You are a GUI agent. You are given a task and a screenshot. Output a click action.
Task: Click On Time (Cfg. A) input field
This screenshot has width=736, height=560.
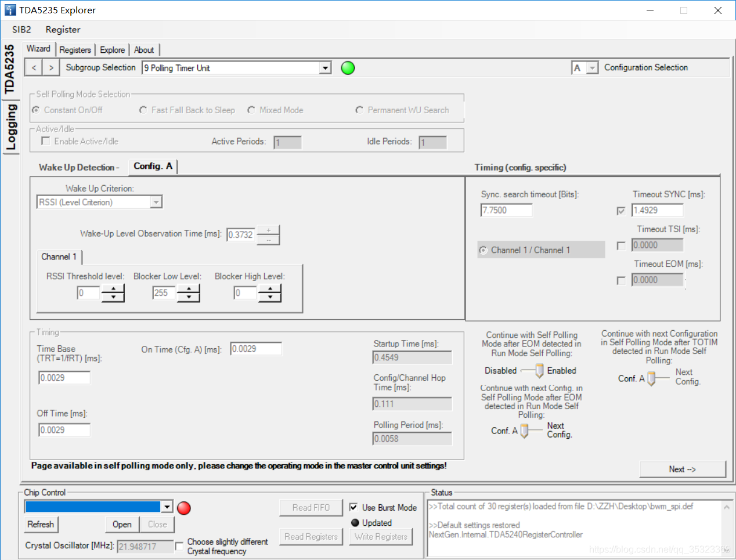click(x=256, y=349)
